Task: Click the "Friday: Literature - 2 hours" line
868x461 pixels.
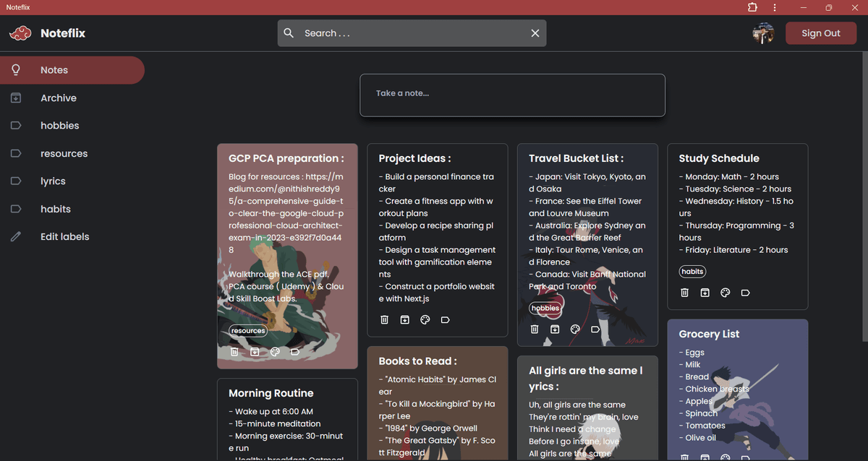Action: (733, 250)
